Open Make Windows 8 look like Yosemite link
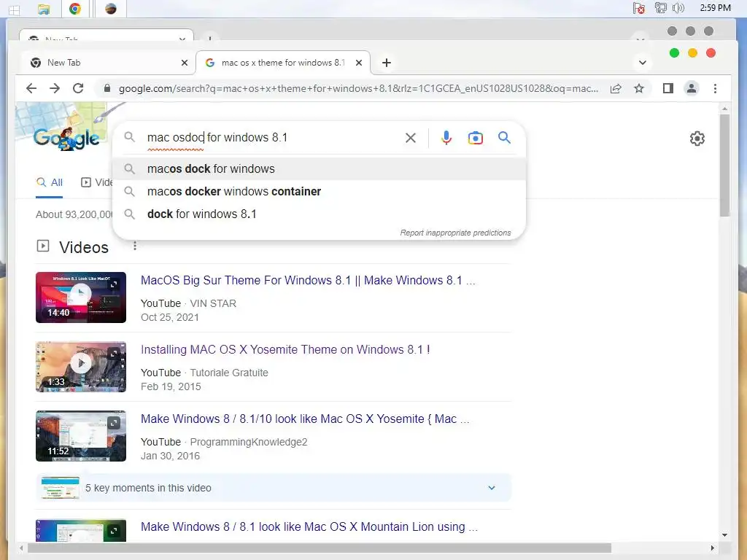This screenshot has width=747, height=560. point(305,419)
